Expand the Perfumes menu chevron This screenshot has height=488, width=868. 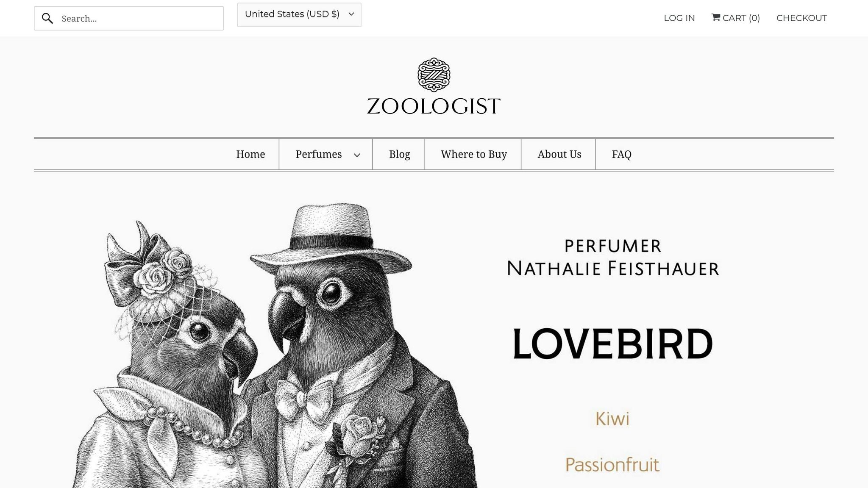[x=357, y=155]
